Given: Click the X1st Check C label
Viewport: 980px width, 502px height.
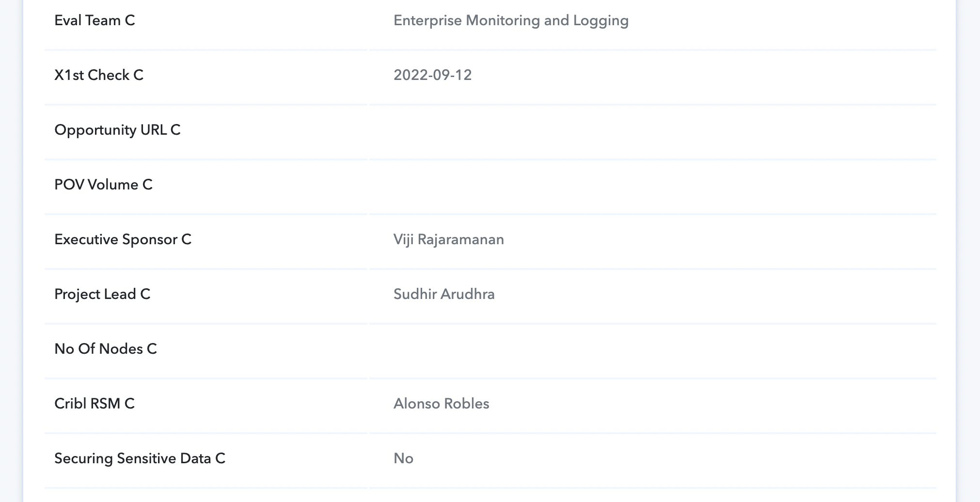Looking at the screenshot, I should (99, 75).
